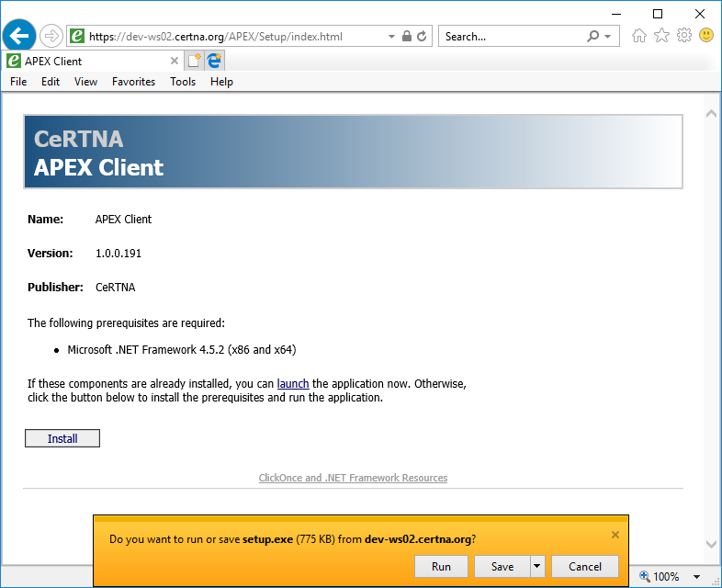Open the new tab button
This screenshot has width=722, height=588.
[x=194, y=61]
